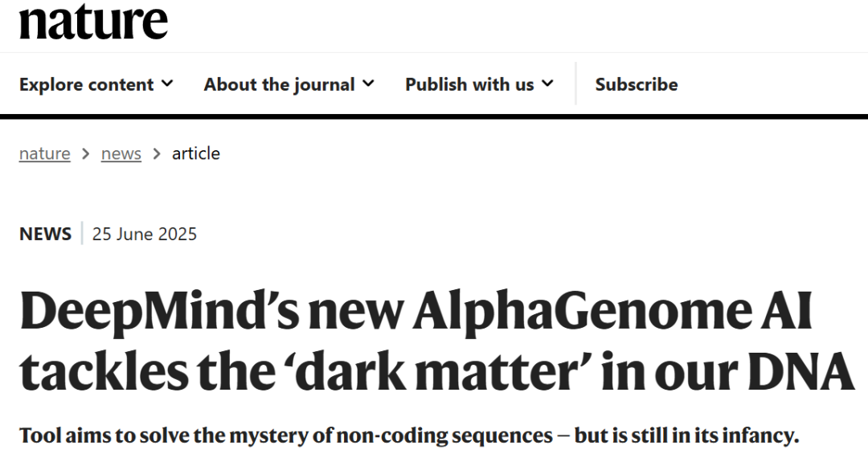
Task: Click the article breadcrumb text
Action: (196, 153)
